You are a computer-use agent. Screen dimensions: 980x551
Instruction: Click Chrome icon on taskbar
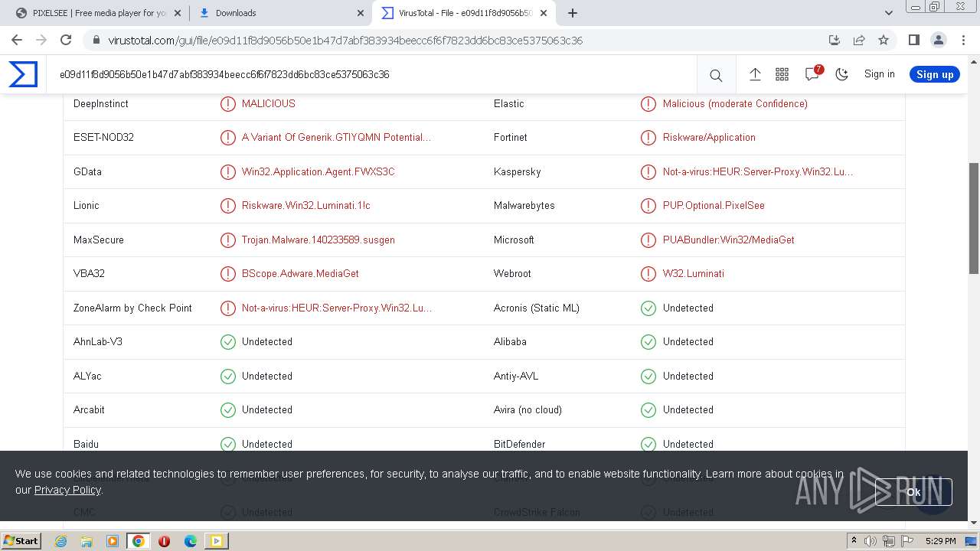139,541
